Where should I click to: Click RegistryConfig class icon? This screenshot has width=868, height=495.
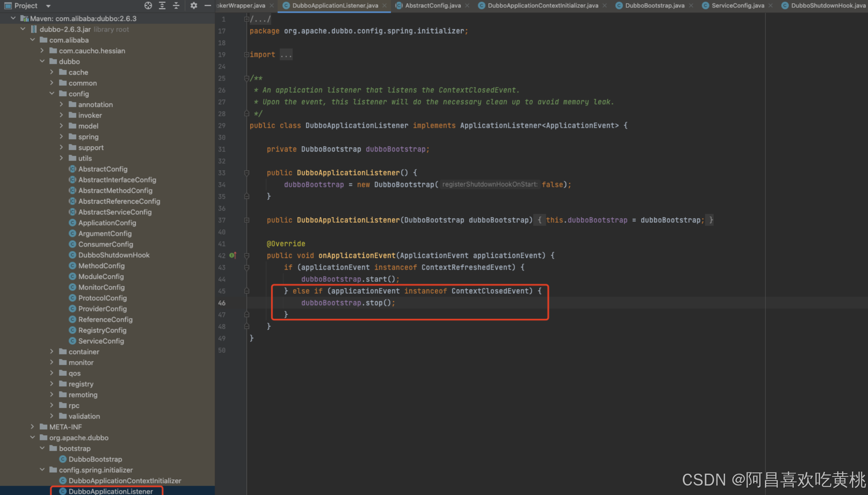[x=73, y=330]
